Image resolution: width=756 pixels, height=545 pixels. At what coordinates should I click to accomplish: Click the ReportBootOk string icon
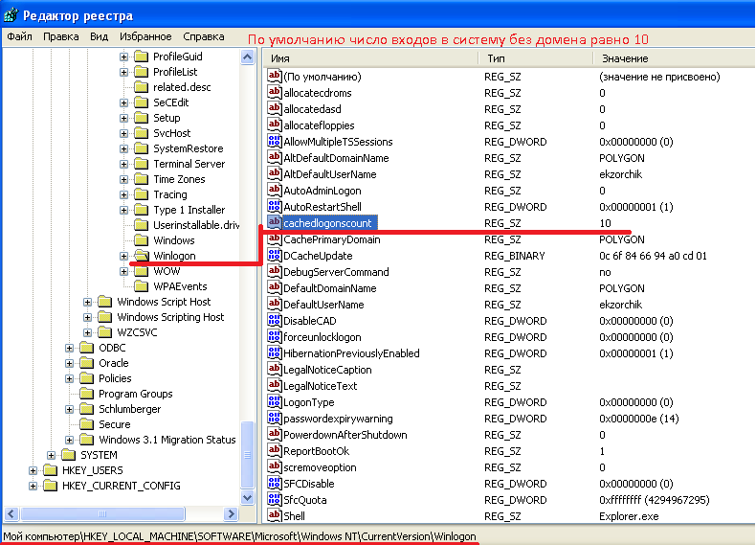click(x=275, y=450)
